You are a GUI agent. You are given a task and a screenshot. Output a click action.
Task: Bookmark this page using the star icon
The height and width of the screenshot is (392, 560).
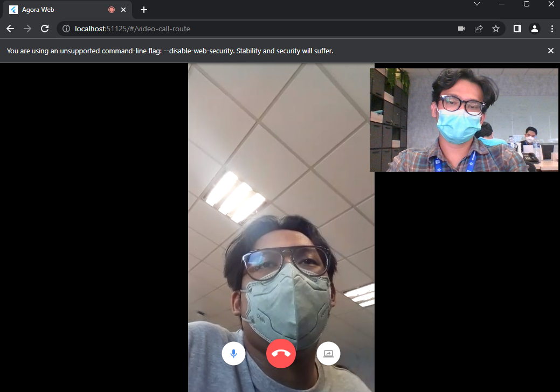click(x=496, y=29)
